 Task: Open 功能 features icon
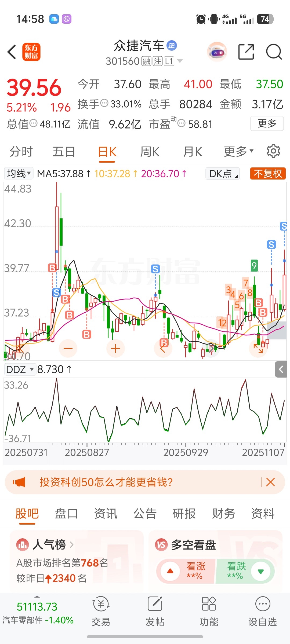pyautogui.click(x=209, y=612)
